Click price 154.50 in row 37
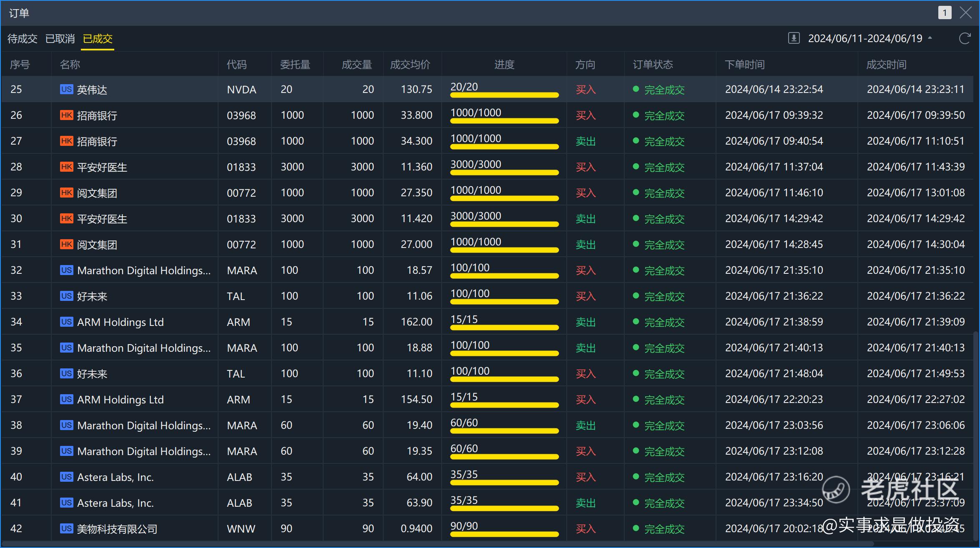Image resolution: width=980 pixels, height=548 pixels. pyautogui.click(x=417, y=399)
